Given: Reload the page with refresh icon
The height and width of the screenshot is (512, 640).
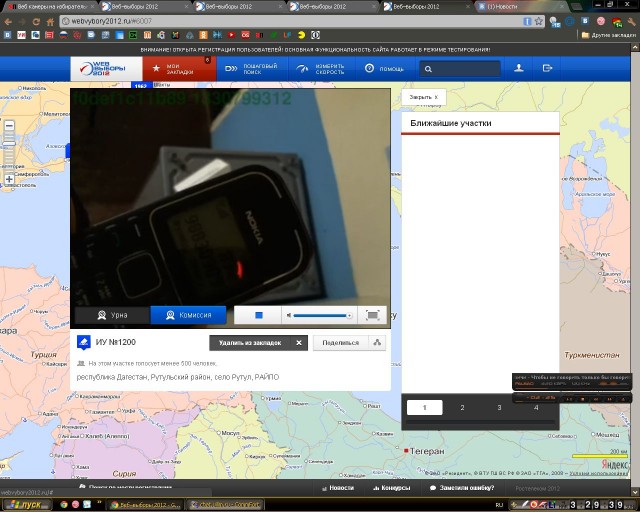Looking at the screenshot, I should tap(36, 22).
